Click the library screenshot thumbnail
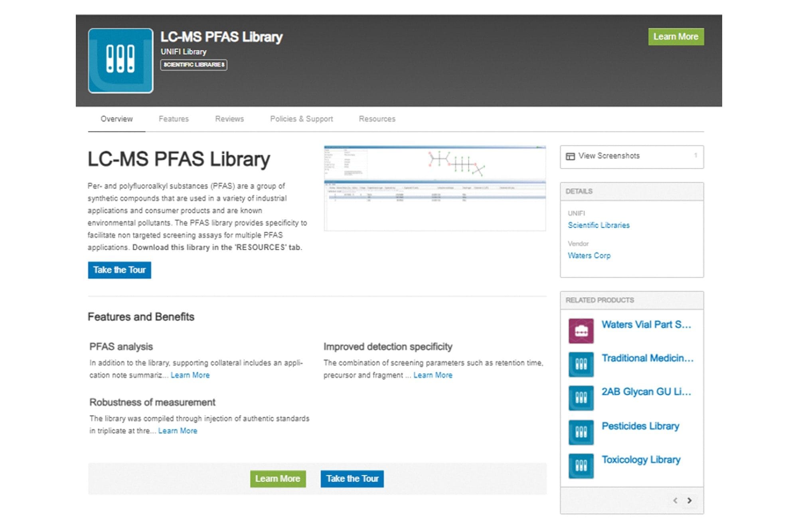This screenshot has width=798, height=532. [x=435, y=188]
